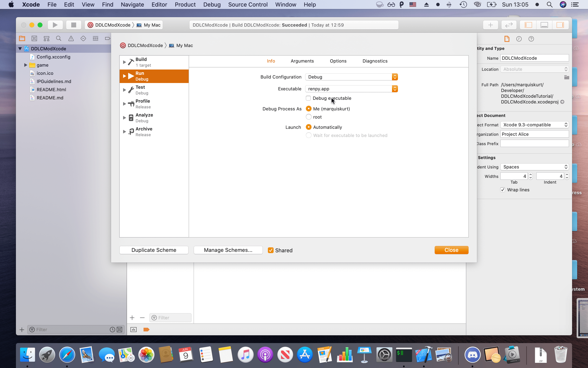Open the Source Control menu
This screenshot has height=368, width=588.
tap(248, 5)
